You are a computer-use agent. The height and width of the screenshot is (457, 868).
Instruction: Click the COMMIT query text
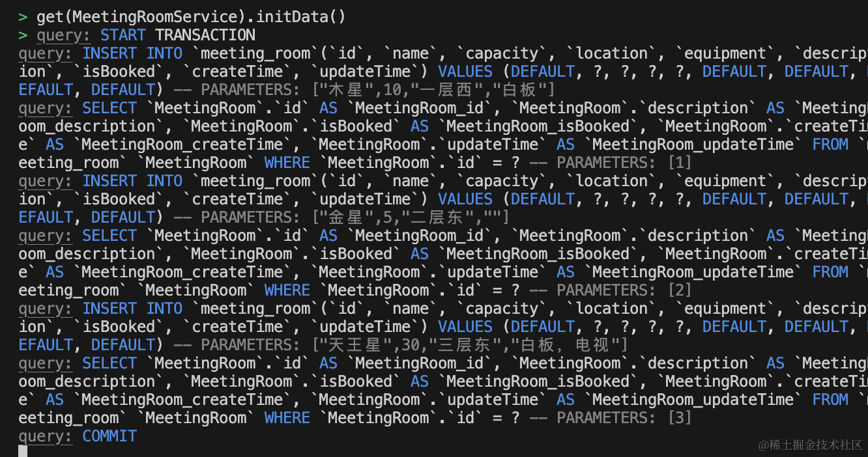click(109, 436)
